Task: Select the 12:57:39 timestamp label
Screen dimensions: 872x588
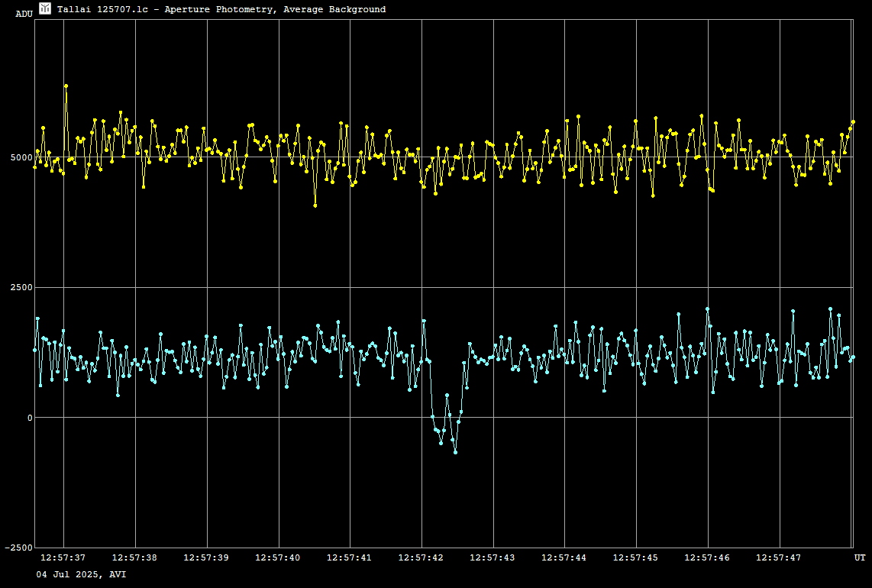Action: [x=206, y=558]
